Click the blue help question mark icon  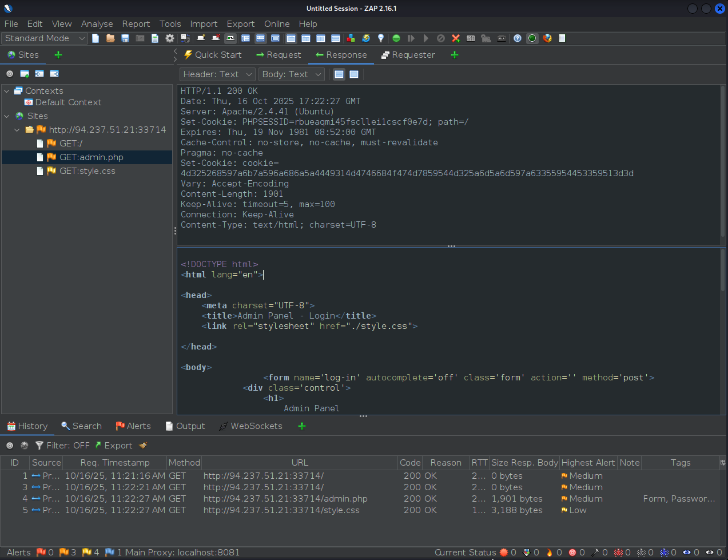(x=518, y=38)
